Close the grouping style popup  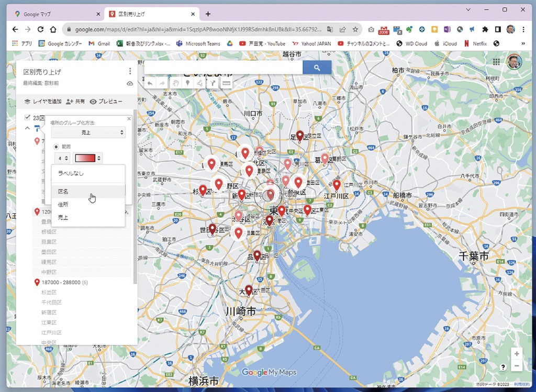tap(129, 119)
